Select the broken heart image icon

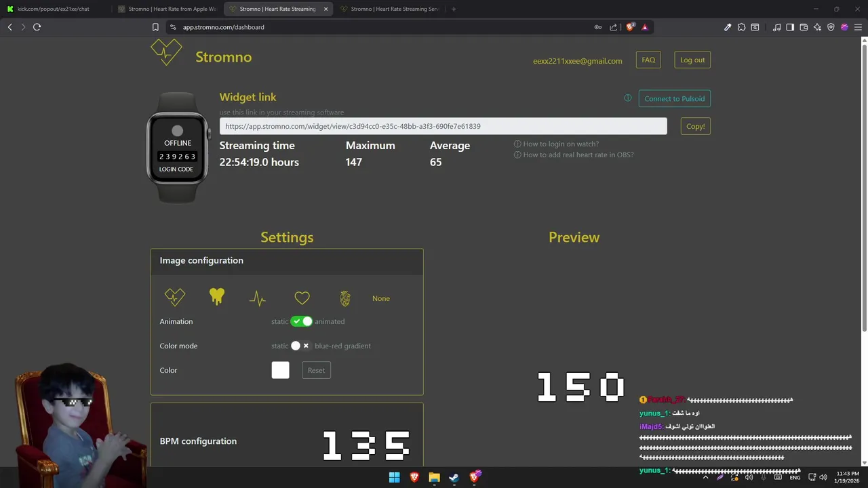coord(174,297)
